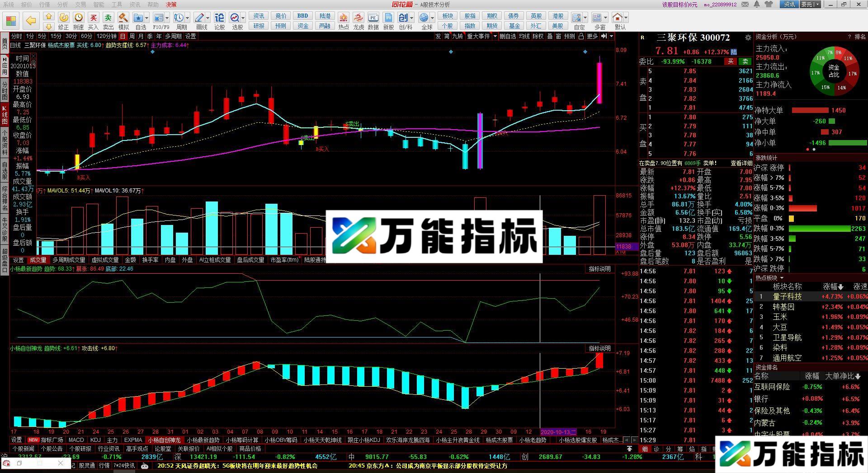Image resolution: width=868 pixels, height=473 pixels.
Task: Click the 指标说明 button above trend chart
Action: pos(599,269)
